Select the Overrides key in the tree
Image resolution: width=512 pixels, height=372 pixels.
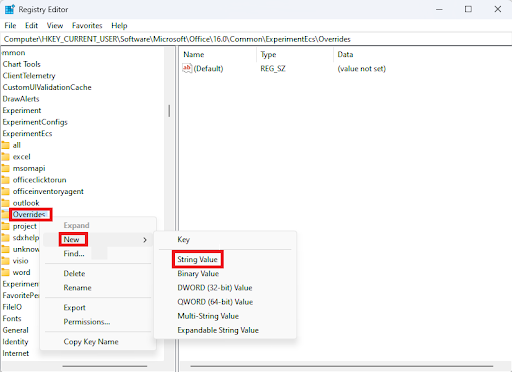(29, 214)
